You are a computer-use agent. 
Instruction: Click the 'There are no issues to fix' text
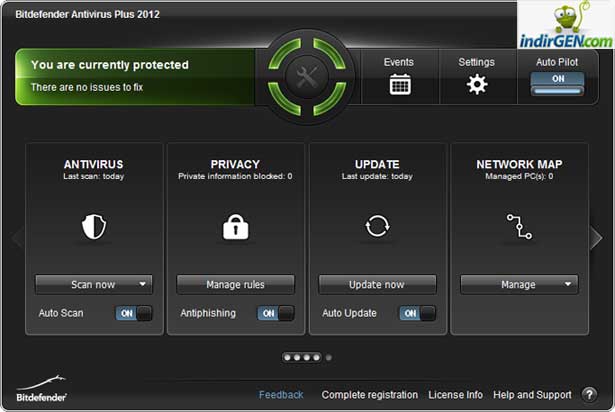[x=87, y=87]
